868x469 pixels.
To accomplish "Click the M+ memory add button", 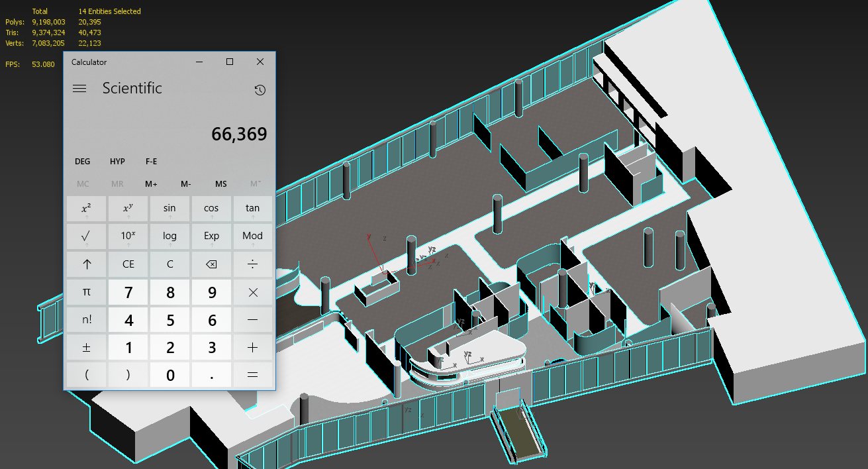I will 152,184.
